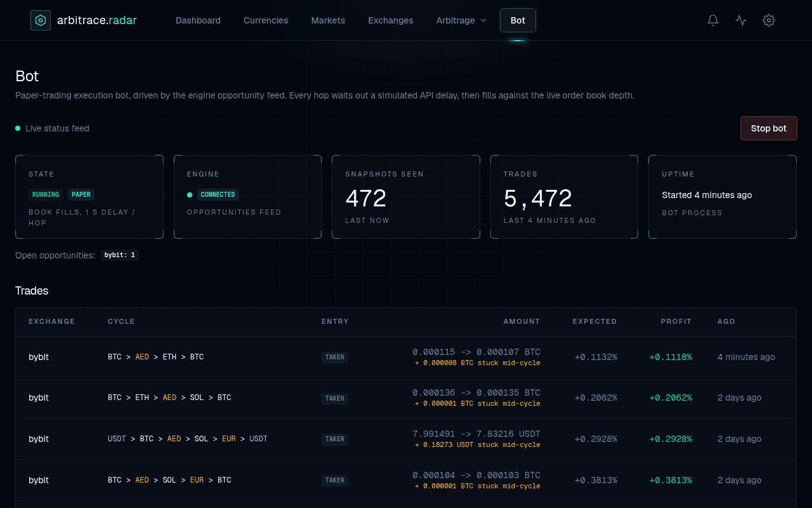Image resolution: width=812 pixels, height=508 pixels.
Task: Click the EXPECTED column header
Action: pos(595,321)
